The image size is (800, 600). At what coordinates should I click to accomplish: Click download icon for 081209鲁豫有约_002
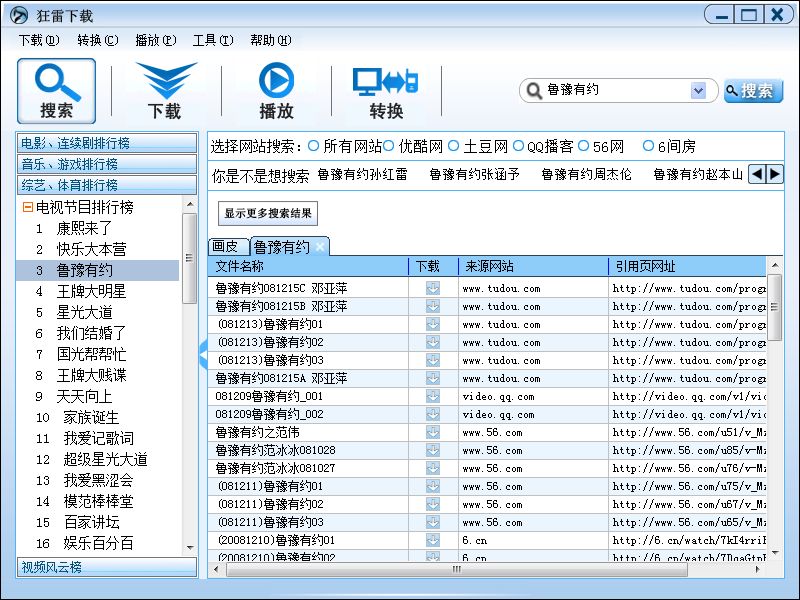(433, 414)
